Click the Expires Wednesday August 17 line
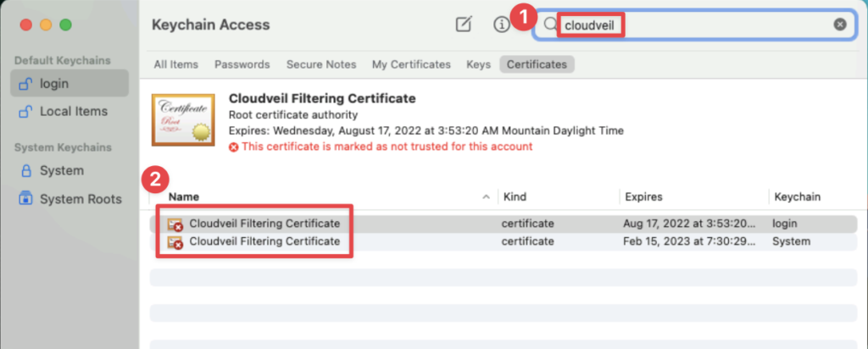The height and width of the screenshot is (349, 868). click(x=426, y=131)
